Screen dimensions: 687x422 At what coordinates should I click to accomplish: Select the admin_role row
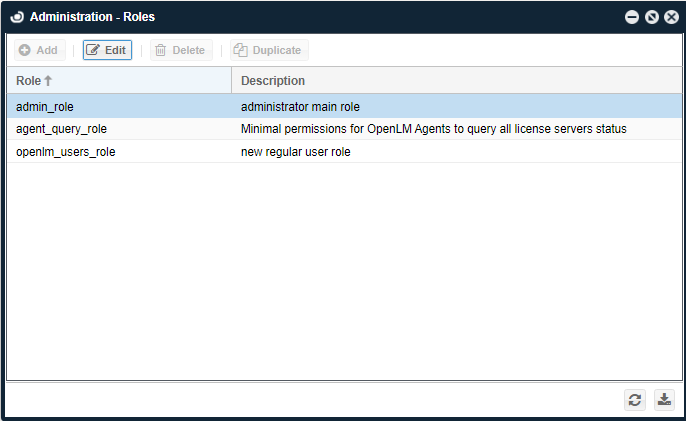point(45,106)
